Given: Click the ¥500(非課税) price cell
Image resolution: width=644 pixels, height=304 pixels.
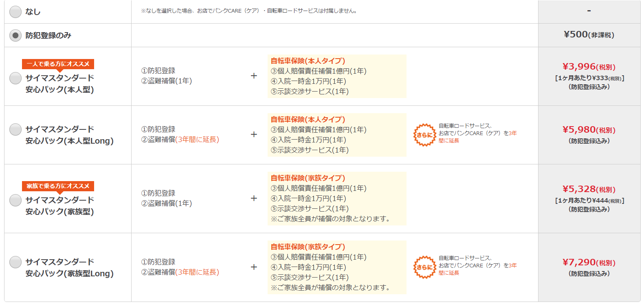Looking at the screenshot, I should [x=589, y=35].
